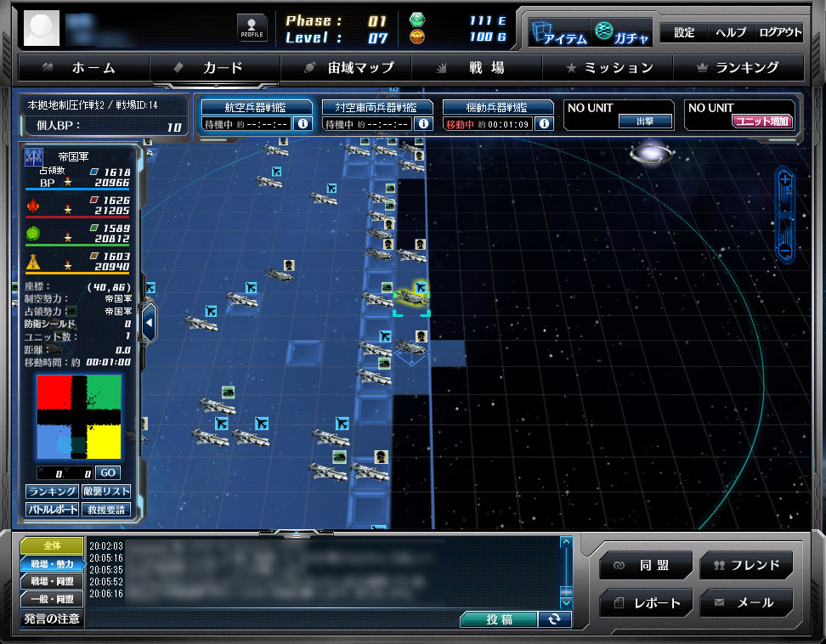The image size is (826, 644).
Task: Click the 帝国軍 faction emblem
Action: [34, 157]
